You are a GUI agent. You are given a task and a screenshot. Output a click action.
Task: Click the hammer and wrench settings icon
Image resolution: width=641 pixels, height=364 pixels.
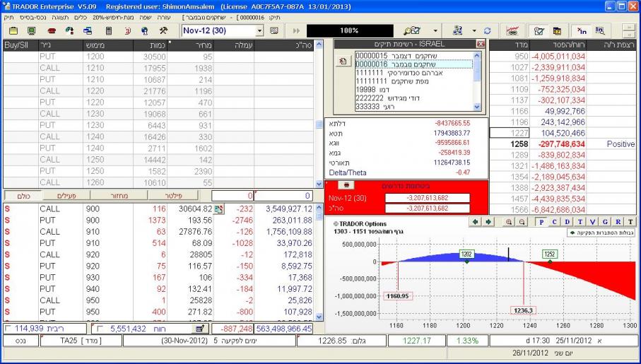tap(163, 31)
